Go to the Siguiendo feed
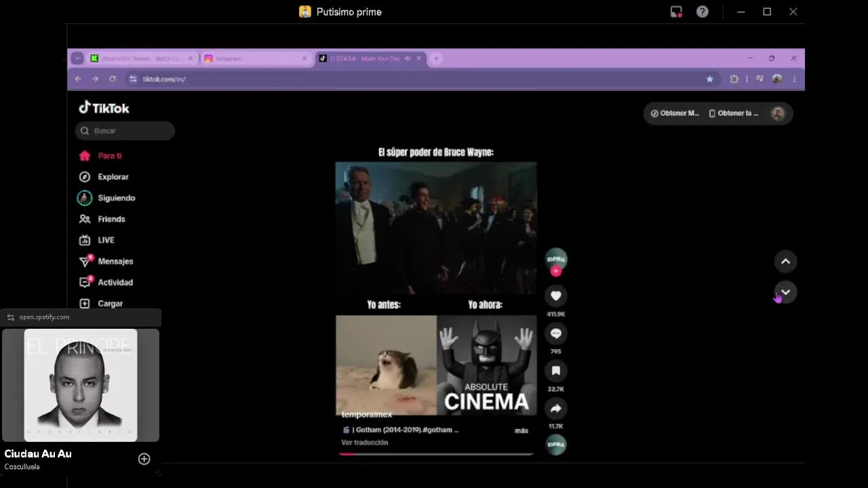The height and width of the screenshot is (488, 868). tap(107, 198)
